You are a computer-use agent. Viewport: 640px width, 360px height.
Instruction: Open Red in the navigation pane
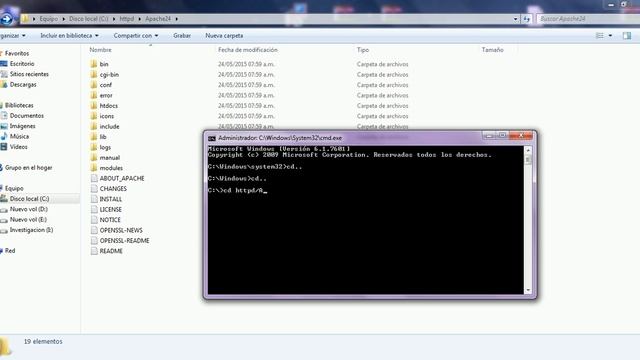click(10, 251)
